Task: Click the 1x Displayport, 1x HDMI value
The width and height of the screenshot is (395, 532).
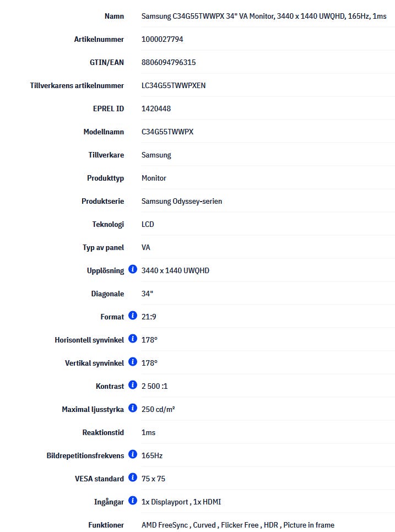Action: pyautogui.click(x=181, y=502)
